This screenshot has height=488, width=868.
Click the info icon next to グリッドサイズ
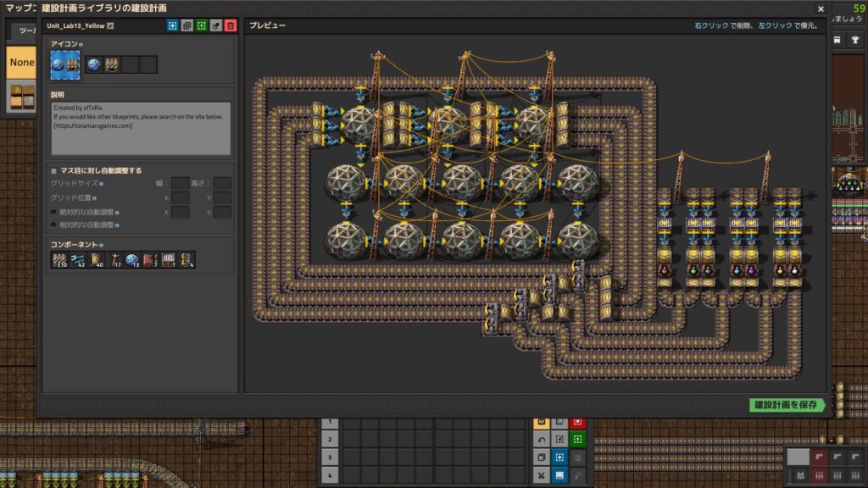[102, 184]
